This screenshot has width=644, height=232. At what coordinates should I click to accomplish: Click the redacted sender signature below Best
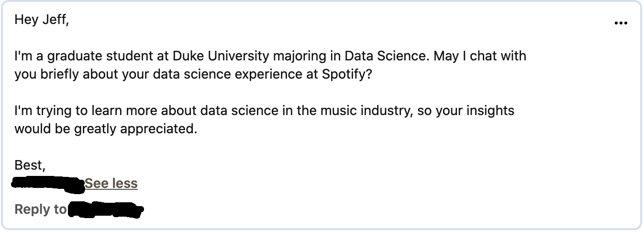[48, 183]
